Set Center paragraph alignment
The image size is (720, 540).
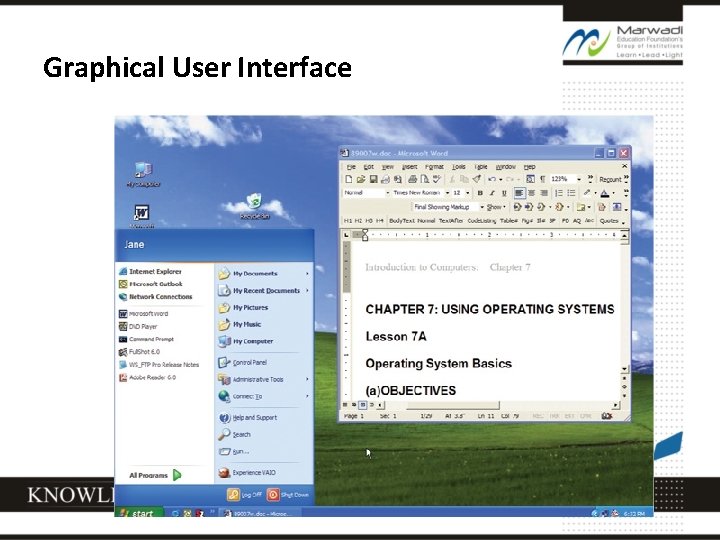click(x=531, y=193)
